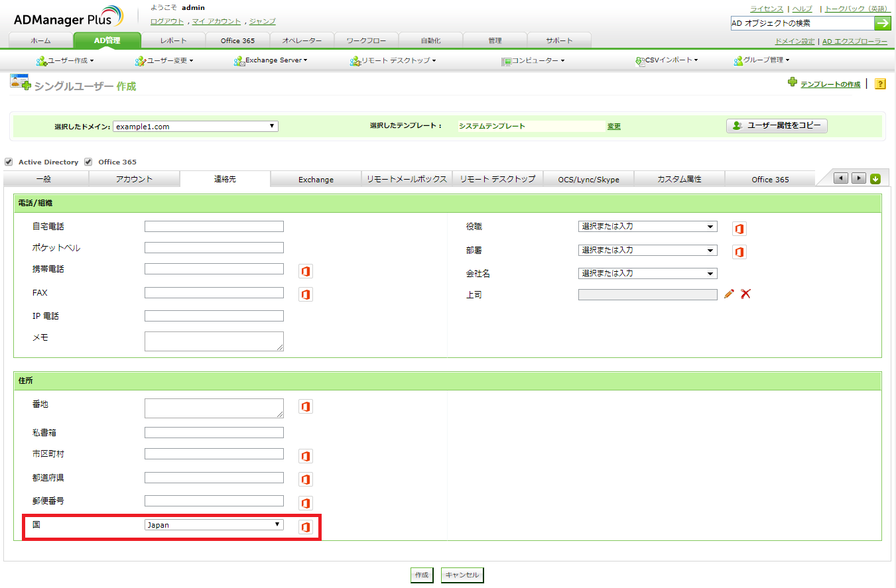Click the left arrow to scroll tabs back
The image size is (896, 588).
click(x=841, y=178)
